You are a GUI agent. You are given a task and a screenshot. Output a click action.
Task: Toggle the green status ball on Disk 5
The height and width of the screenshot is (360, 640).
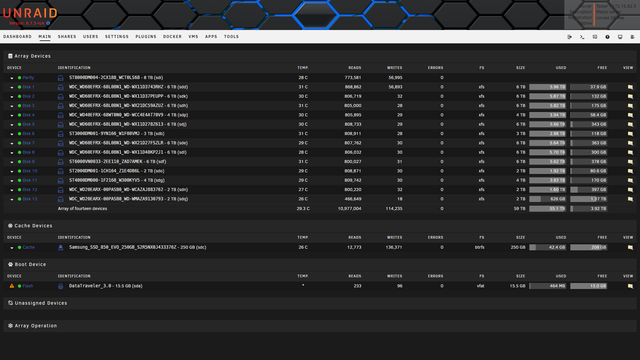[19, 124]
